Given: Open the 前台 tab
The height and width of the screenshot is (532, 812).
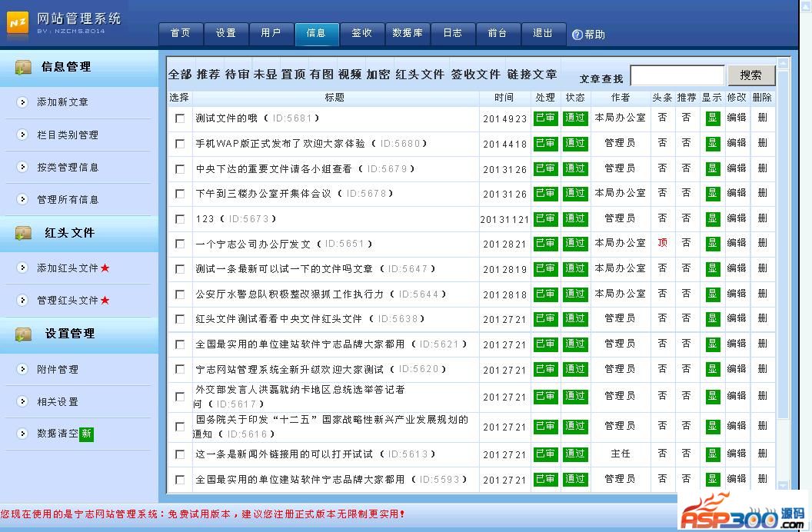Looking at the screenshot, I should point(498,34).
